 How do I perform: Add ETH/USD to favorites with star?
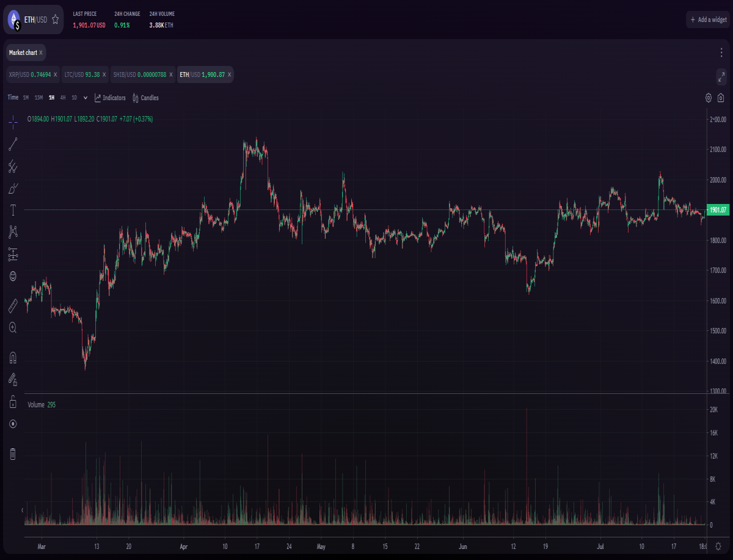pyautogui.click(x=56, y=20)
